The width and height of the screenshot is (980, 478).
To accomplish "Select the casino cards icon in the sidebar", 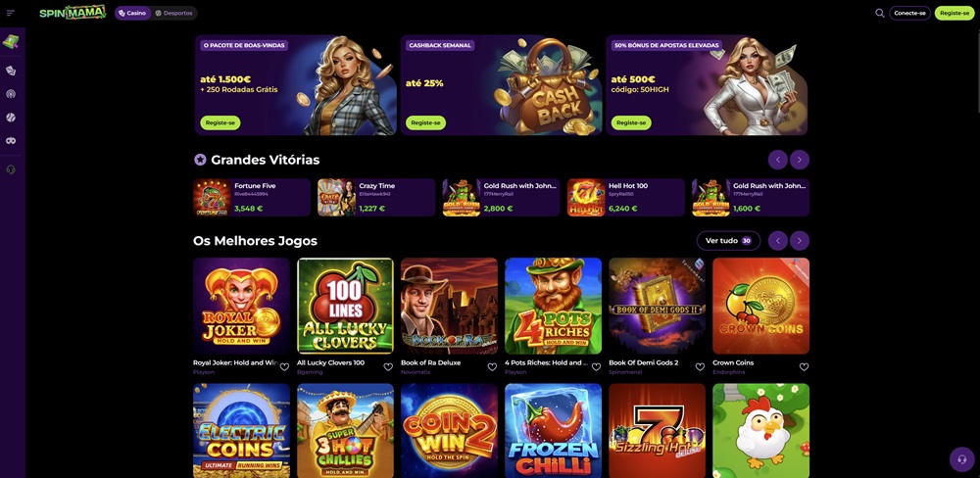I will click(11, 71).
